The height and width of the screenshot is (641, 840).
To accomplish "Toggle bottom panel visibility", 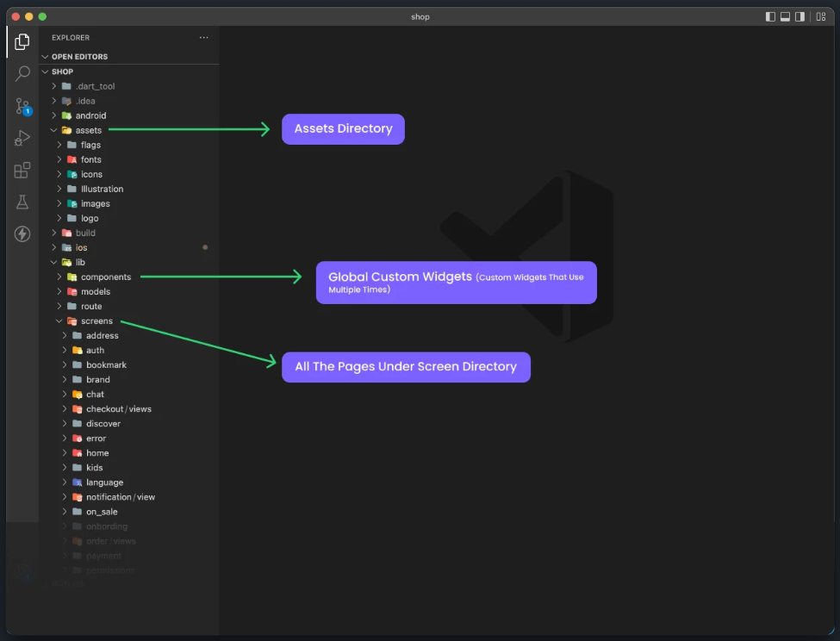I will click(x=785, y=16).
